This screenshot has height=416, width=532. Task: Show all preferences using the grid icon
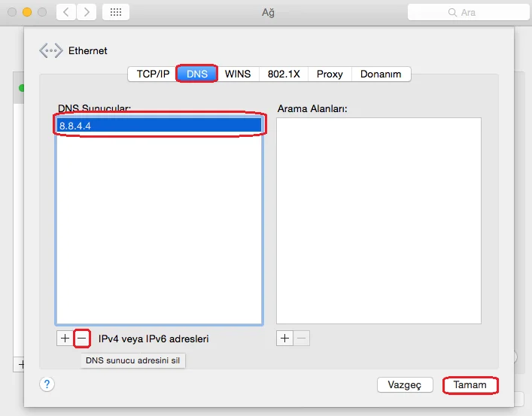click(116, 13)
